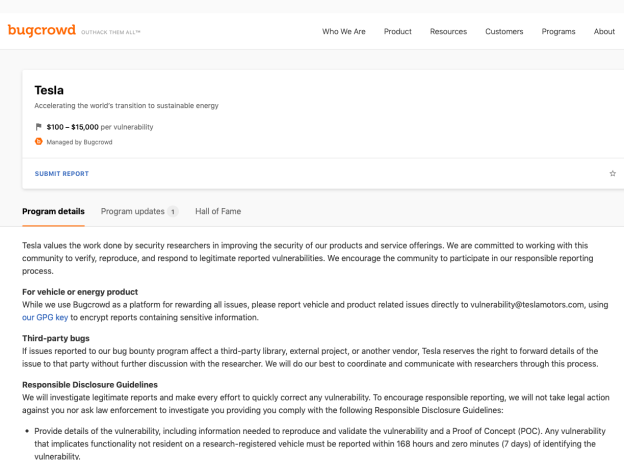Click the $100 – $15,000 reward range text
The height and width of the screenshot is (460, 624).
pos(73,127)
